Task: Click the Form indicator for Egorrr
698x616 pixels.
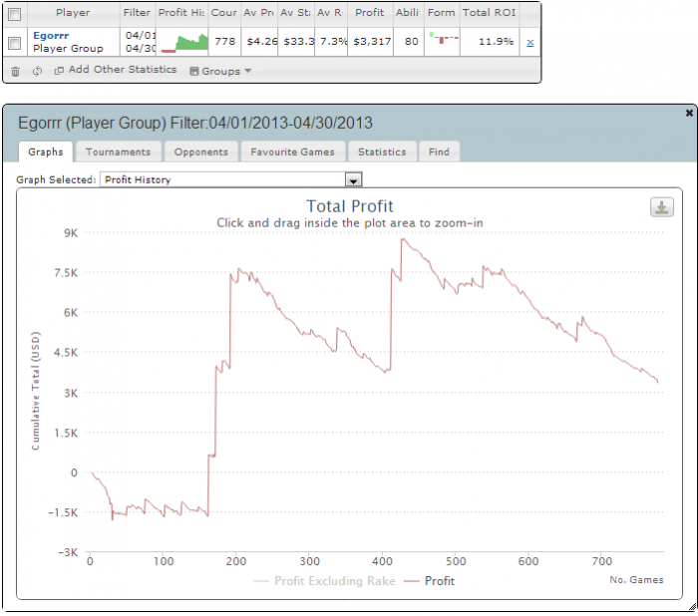Action: pyautogui.click(x=442, y=39)
